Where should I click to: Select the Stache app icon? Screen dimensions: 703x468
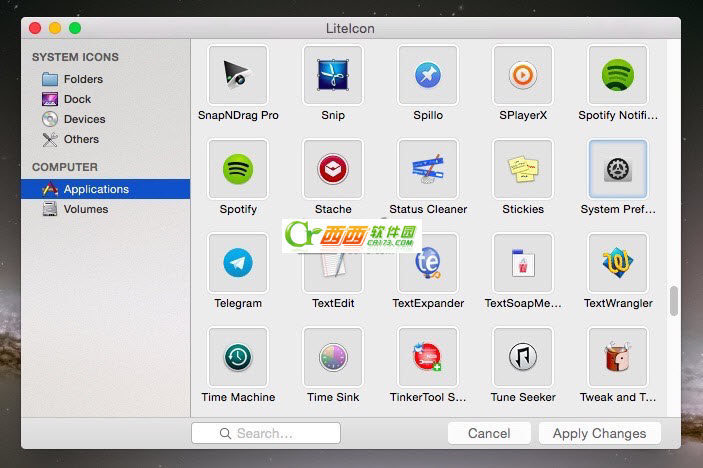tap(333, 169)
